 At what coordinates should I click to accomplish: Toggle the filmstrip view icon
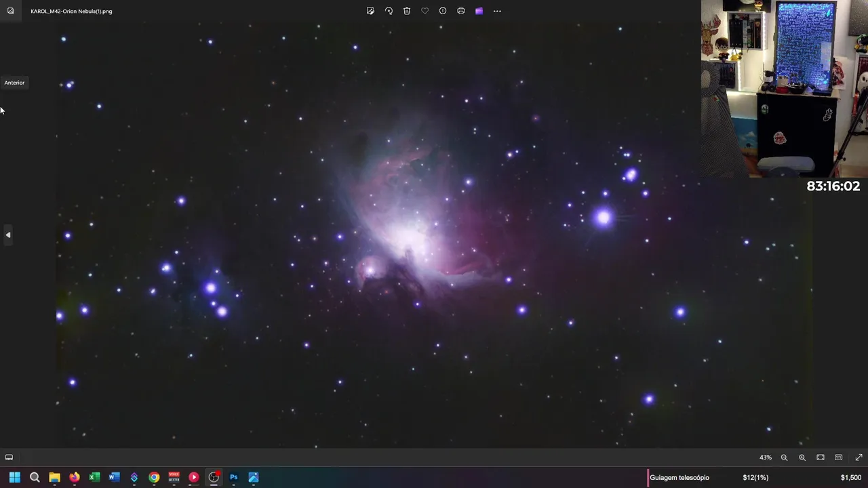tap(9, 457)
